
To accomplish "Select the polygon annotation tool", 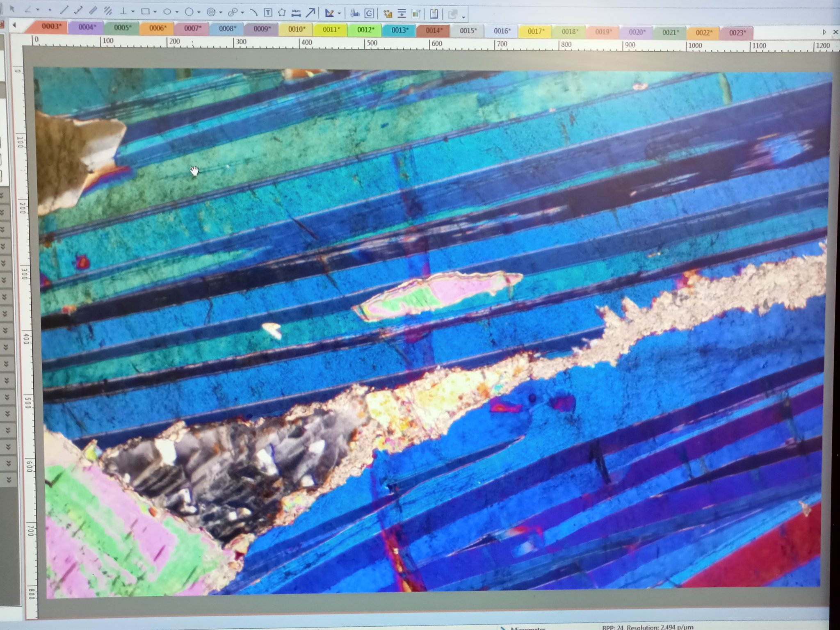I will coord(282,11).
